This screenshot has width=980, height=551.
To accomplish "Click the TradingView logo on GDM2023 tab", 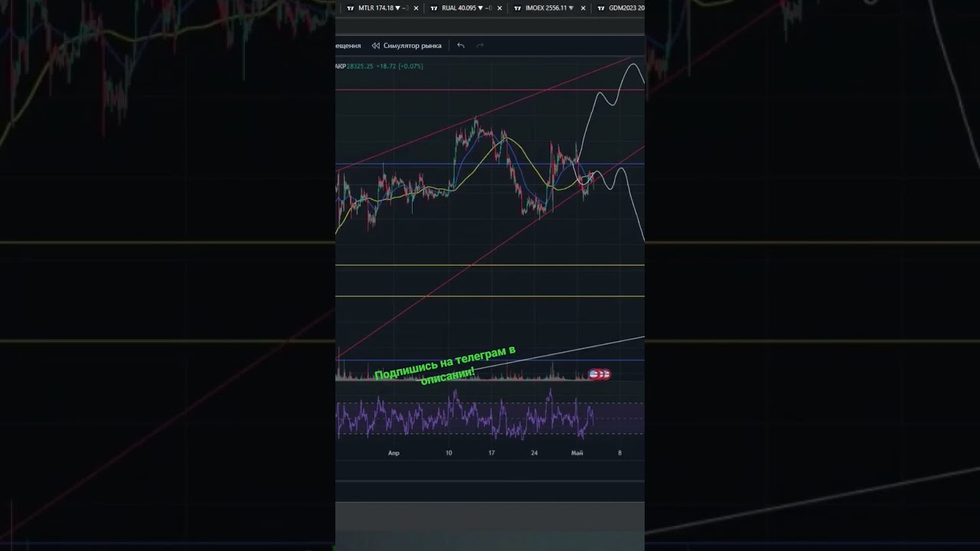I will click(x=601, y=8).
